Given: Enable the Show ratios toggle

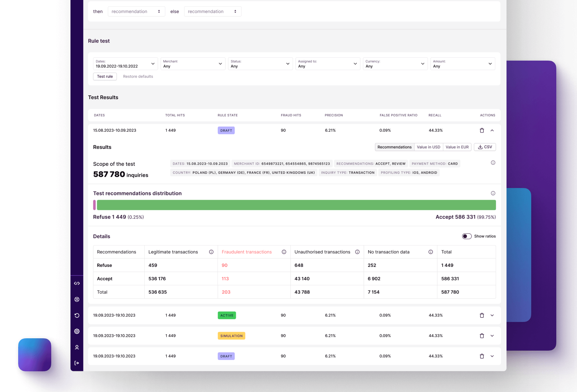Looking at the screenshot, I should pyautogui.click(x=467, y=236).
